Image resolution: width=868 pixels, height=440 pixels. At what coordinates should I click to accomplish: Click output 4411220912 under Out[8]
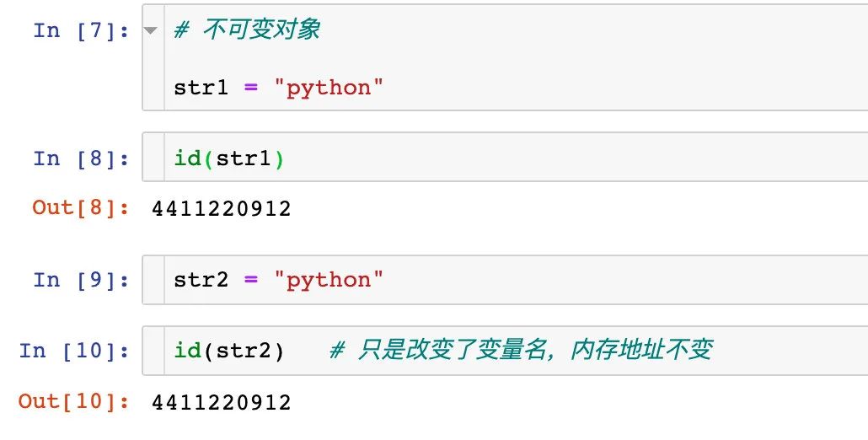[x=222, y=209]
